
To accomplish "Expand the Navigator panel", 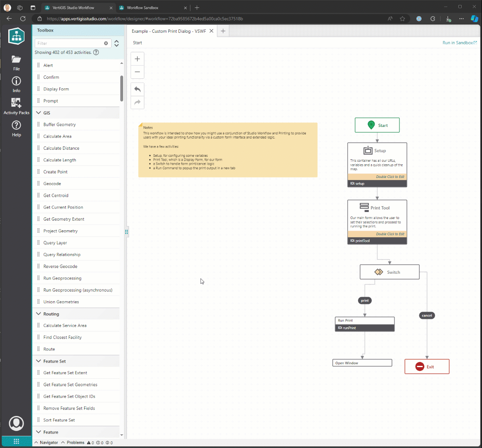I will 46,443.
